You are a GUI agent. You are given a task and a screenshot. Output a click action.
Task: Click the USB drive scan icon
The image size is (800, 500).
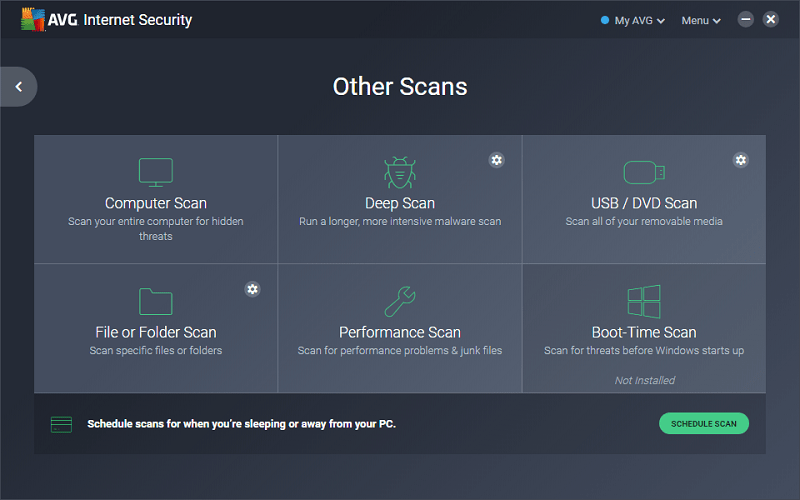(x=644, y=172)
